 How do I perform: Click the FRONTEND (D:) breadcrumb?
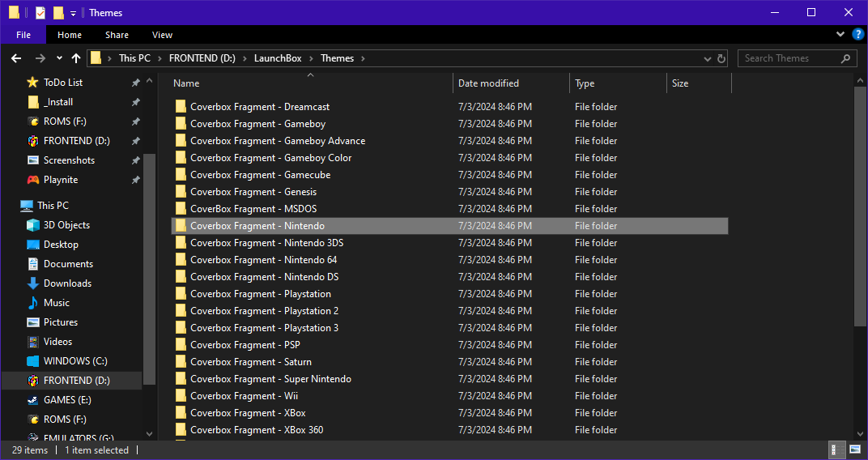point(202,58)
